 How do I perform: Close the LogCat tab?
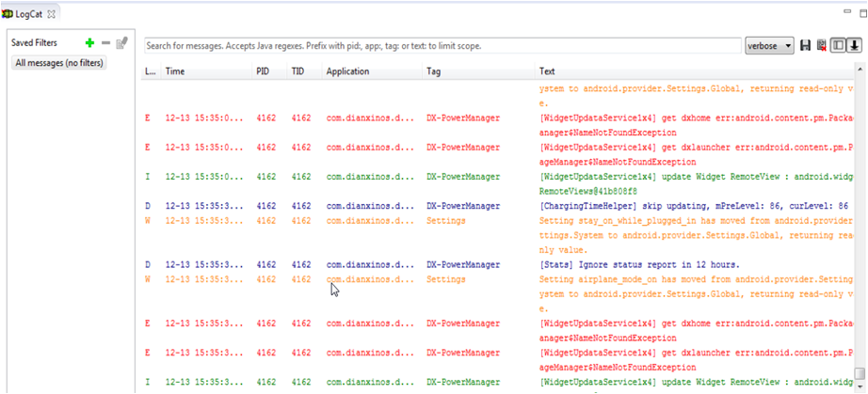click(x=52, y=14)
